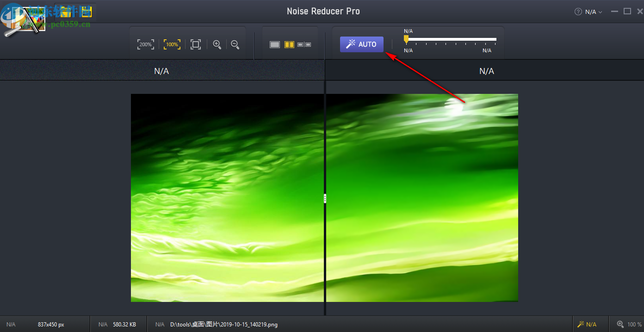Click the split divider grip handle
Image resolution: width=644 pixels, height=332 pixels.
(x=325, y=198)
